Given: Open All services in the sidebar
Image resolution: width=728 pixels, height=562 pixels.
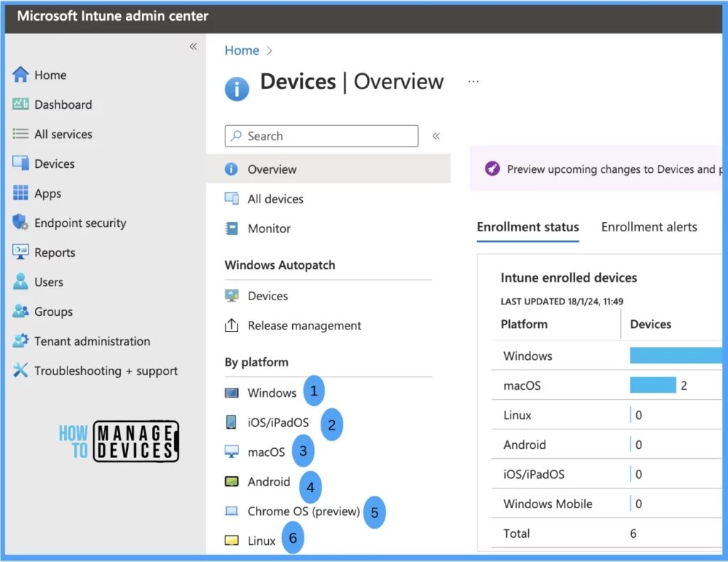Looking at the screenshot, I should [63, 134].
